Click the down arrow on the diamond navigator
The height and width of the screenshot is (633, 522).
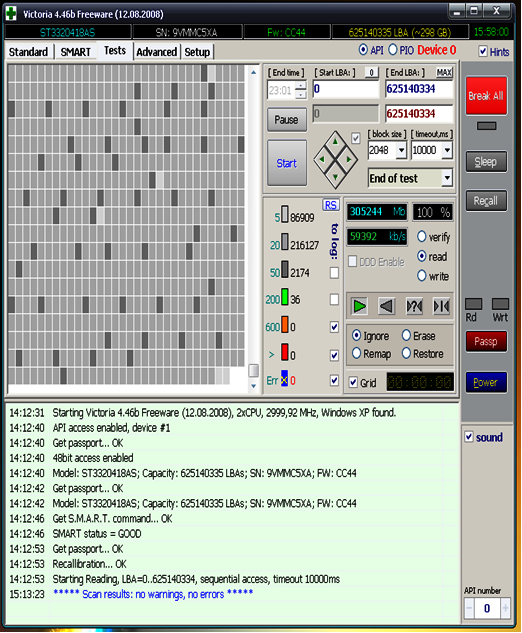335,177
